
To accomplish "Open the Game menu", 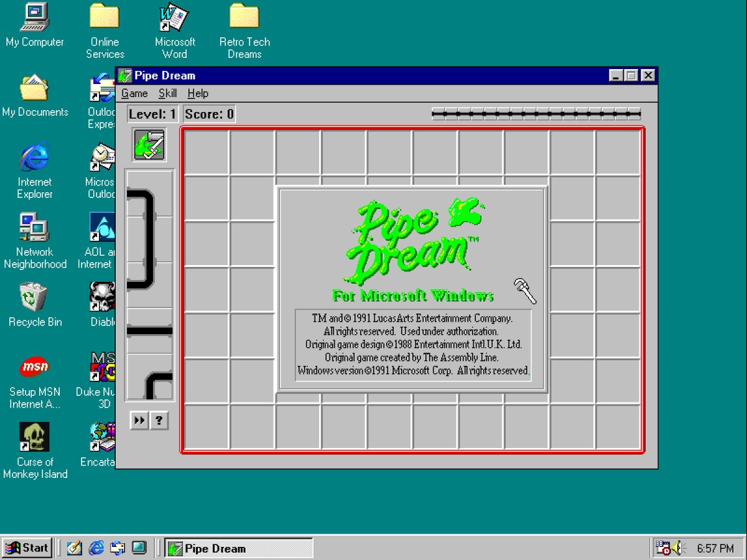I will [x=134, y=93].
